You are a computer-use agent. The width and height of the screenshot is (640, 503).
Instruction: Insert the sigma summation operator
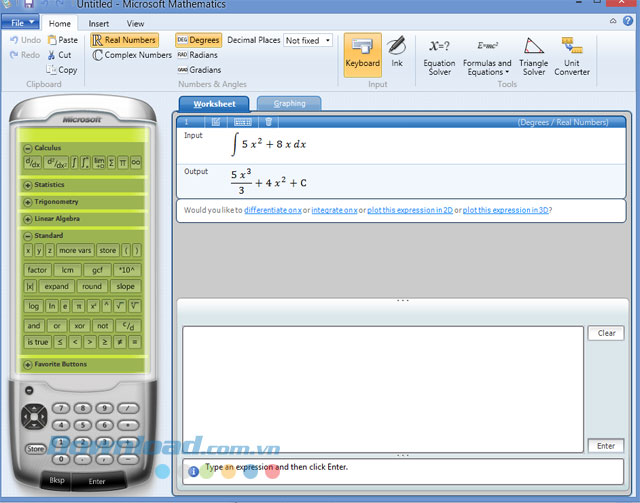[x=111, y=162]
